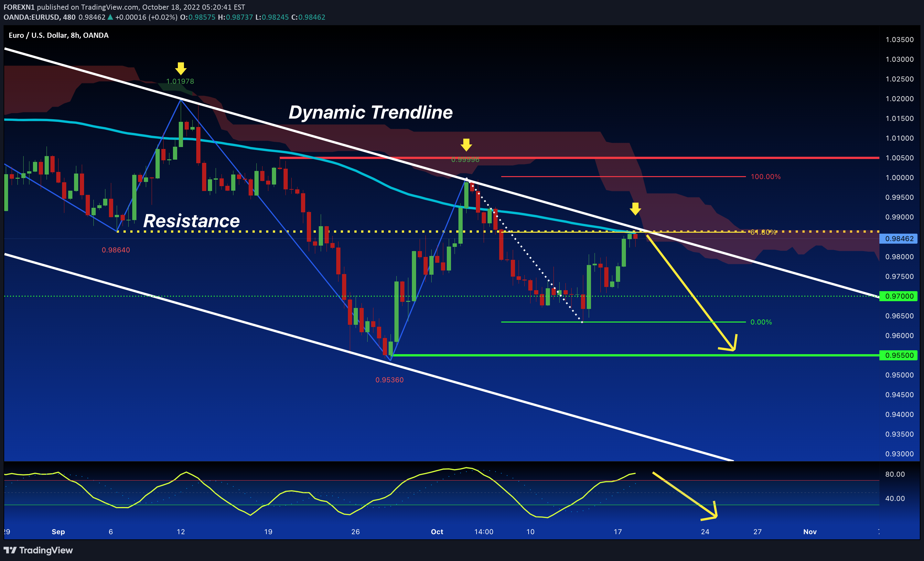This screenshot has height=561, width=924.
Task: Click the 'Dynamic Trendline' annotation text
Action: (371, 112)
